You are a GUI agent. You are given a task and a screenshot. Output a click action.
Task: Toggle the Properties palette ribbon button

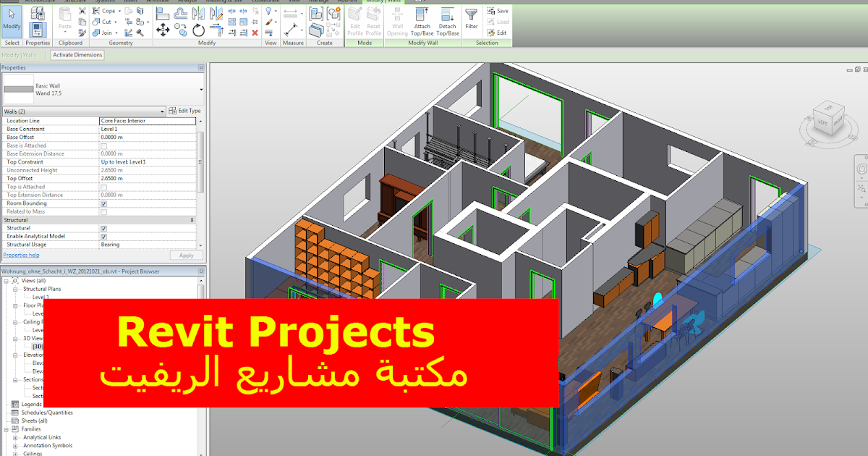(x=38, y=30)
